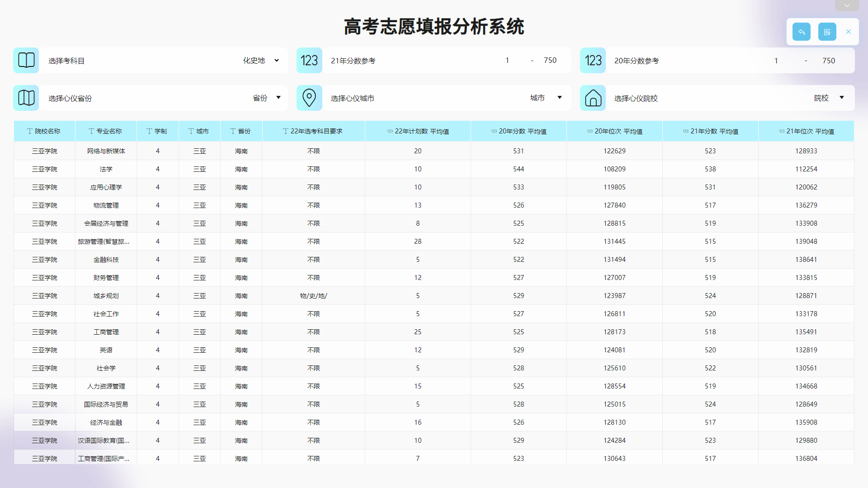Click the 538 score cell in 法学 row

point(710,169)
